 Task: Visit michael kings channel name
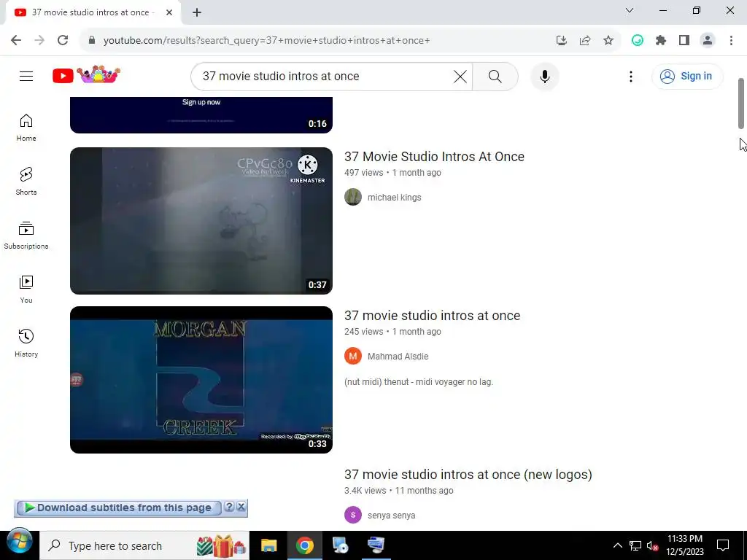click(x=394, y=197)
